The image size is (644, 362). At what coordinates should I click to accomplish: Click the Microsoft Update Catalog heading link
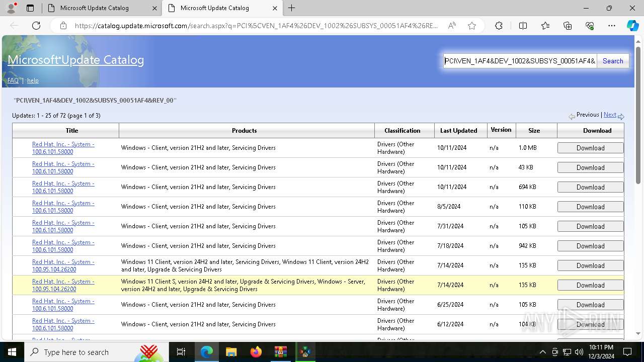[x=75, y=60]
